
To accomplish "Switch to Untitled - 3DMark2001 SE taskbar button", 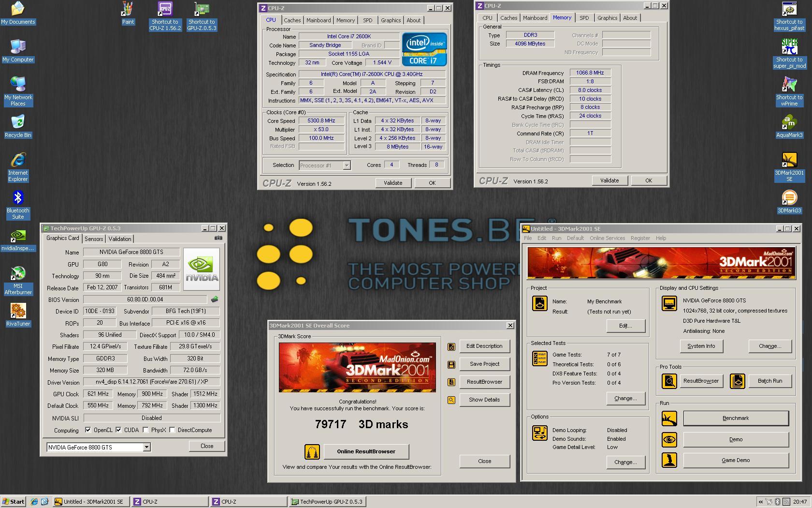I will [x=91, y=502].
